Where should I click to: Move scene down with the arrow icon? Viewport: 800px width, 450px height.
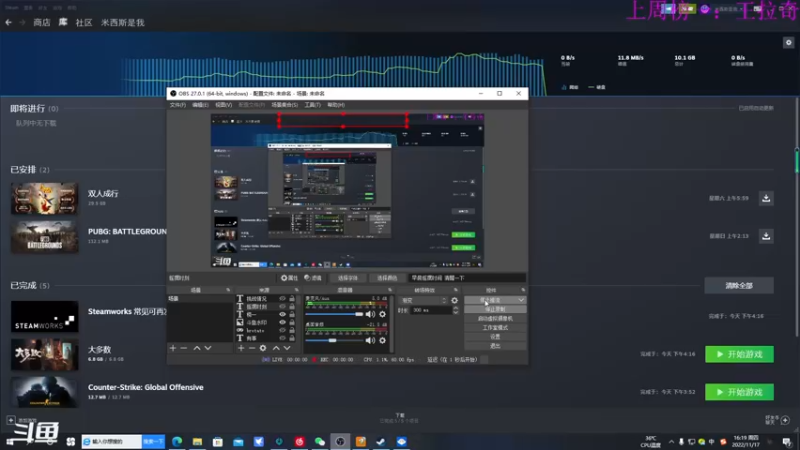coord(208,348)
